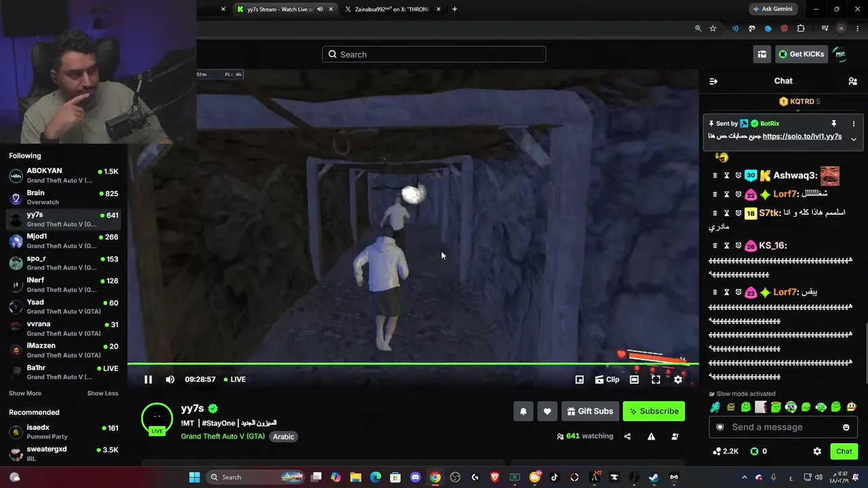Screen dimensions: 868x488
Task: Open the solo.to/lvl1.yy7s pinned link
Action: pos(802,136)
